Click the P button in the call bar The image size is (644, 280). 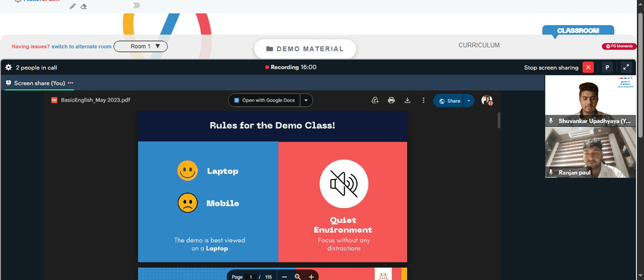pyautogui.click(x=607, y=68)
